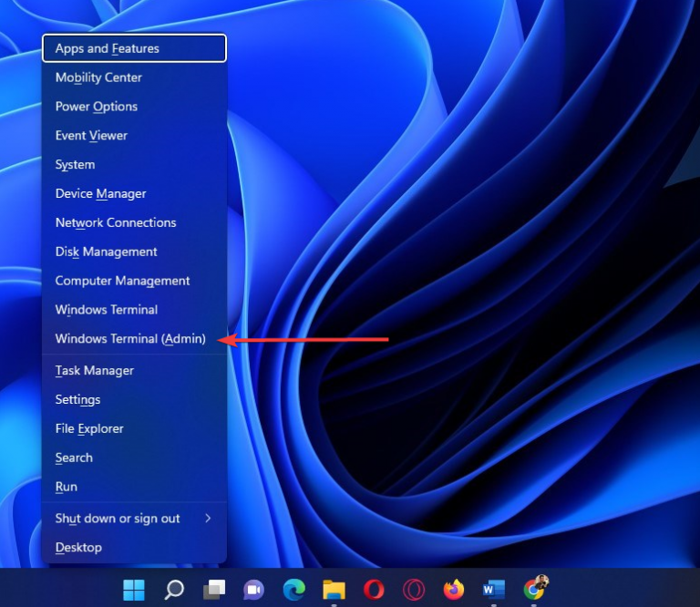Launch Windows Terminal (Admin)
The width and height of the screenshot is (700, 607).
[x=134, y=338]
